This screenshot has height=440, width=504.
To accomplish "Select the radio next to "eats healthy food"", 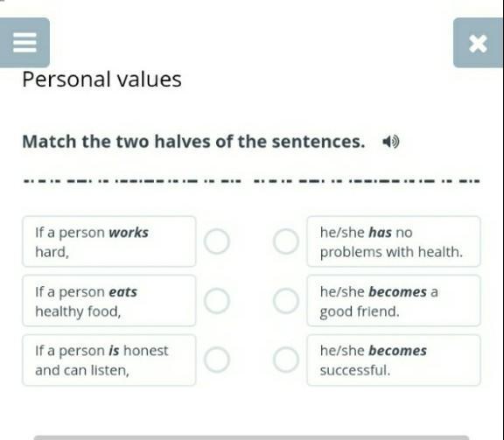I will click(217, 301).
